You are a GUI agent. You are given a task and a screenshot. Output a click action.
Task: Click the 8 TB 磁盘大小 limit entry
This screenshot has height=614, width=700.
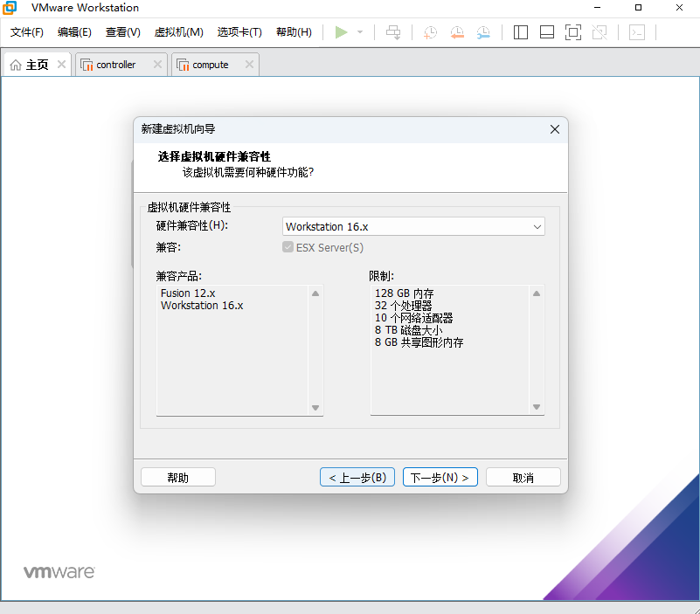tap(408, 330)
